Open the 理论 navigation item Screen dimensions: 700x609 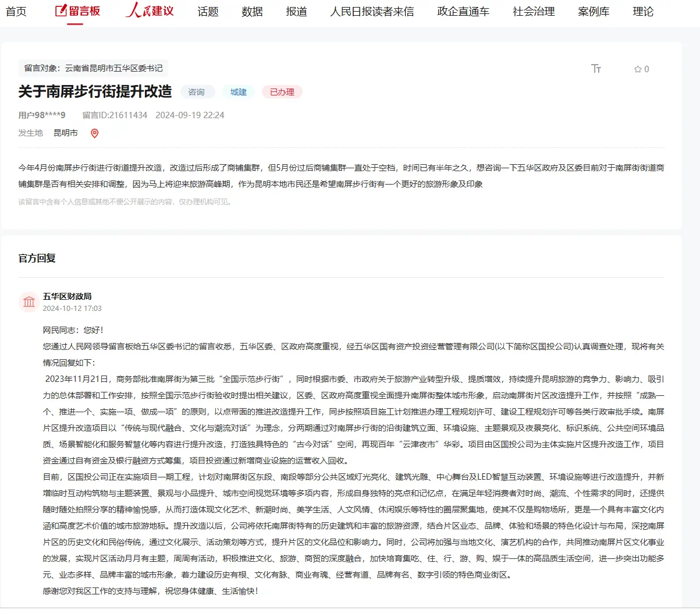(x=643, y=12)
